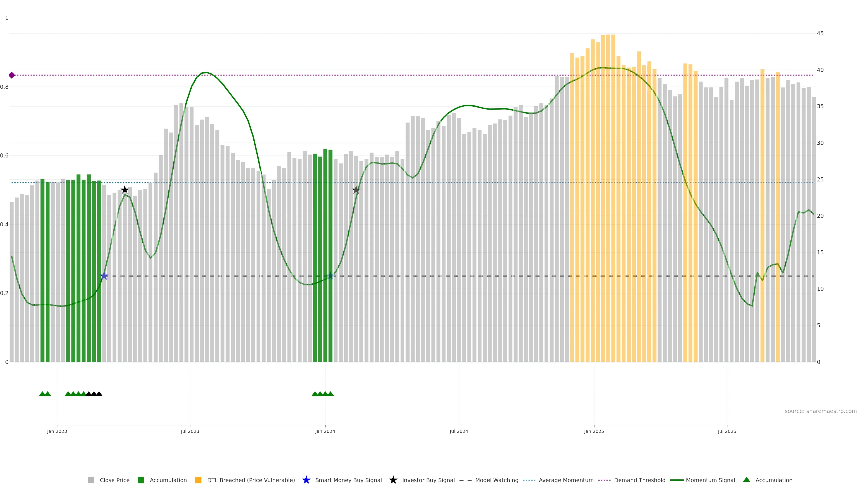Click the black star marker near March 2023
Viewport: 868px width, 488px height.
pos(124,190)
